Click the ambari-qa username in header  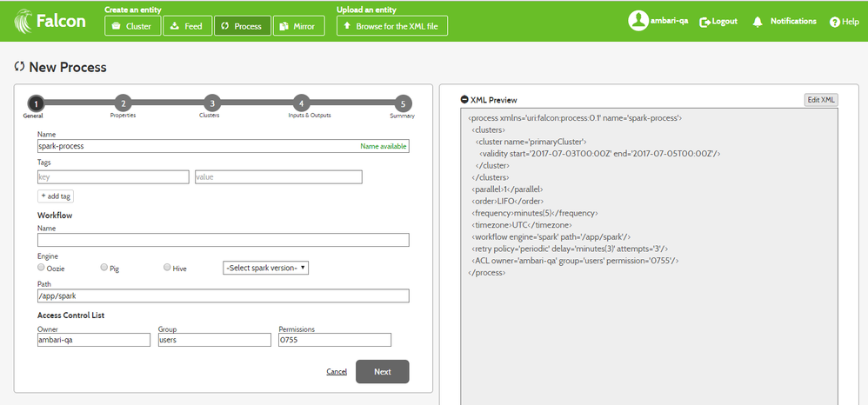[670, 21]
